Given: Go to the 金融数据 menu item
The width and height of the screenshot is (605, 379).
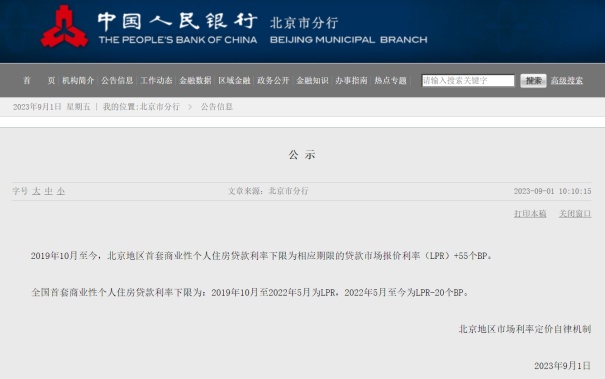Looking at the screenshot, I should 195,80.
